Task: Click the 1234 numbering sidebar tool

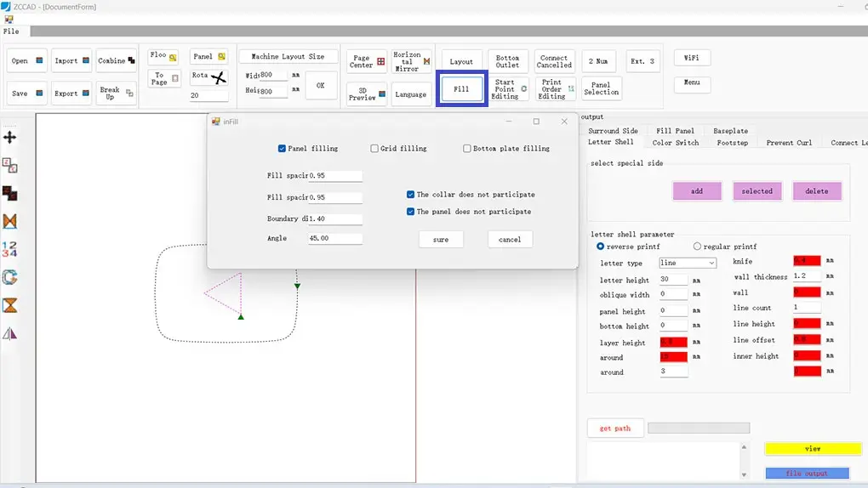Action: point(10,249)
